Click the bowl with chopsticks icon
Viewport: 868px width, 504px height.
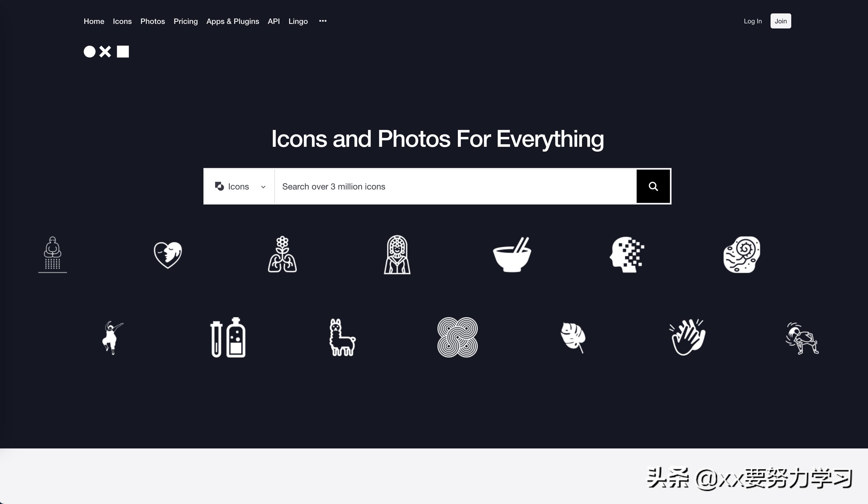tap(512, 255)
